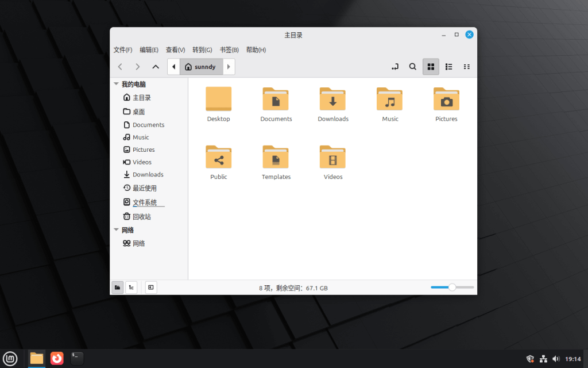Open the 书签(B) menu
This screenshot has width=588, height=368.
[229, 50]
